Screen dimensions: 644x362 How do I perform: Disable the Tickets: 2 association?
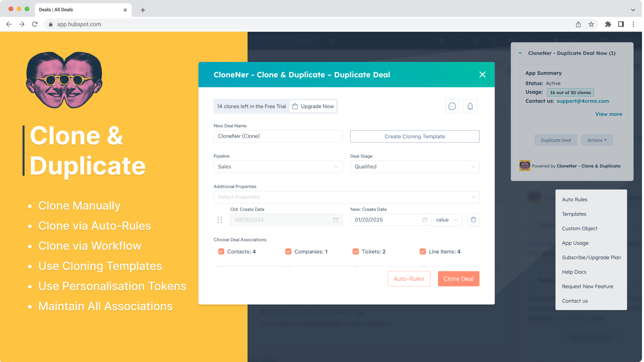356,251
